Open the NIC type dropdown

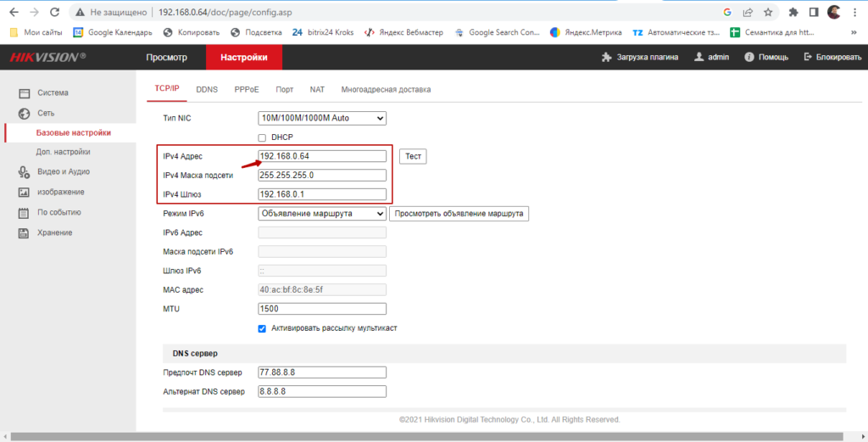click(x=321, y=119)
